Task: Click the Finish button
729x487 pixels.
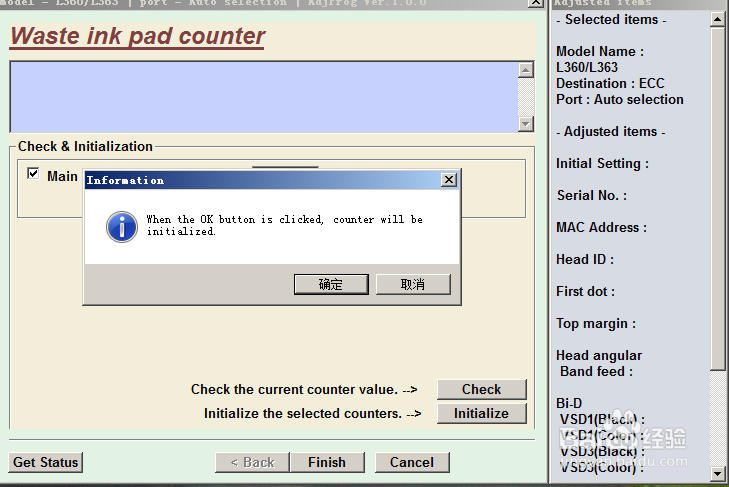Action: [x=327, y=462]
